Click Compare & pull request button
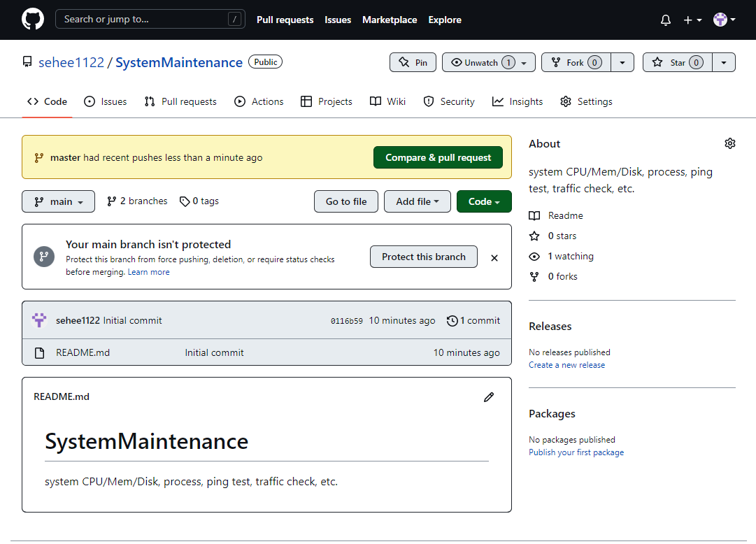The height and width of the screenshot is (544, 756). [x=438, y=158]
